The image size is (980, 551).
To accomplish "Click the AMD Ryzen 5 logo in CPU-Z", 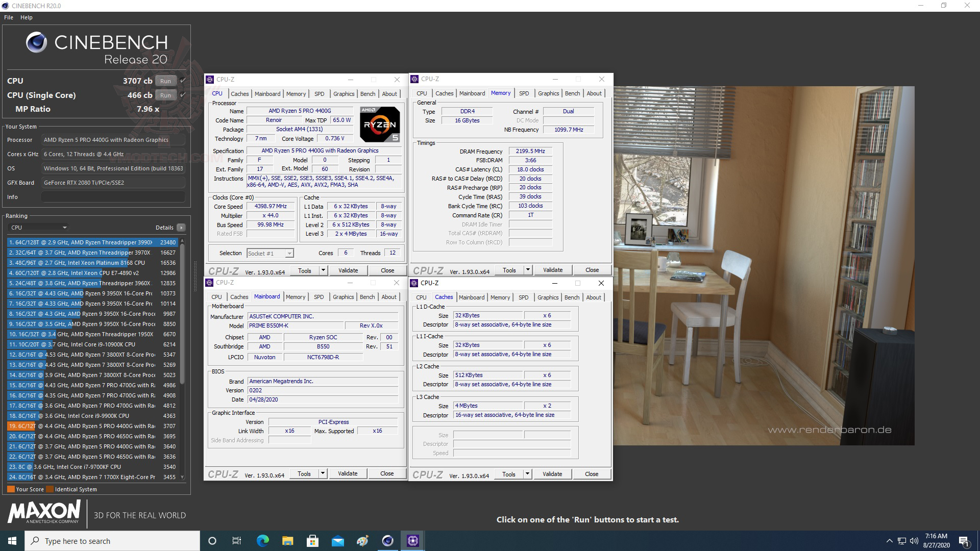I will 380,124.
